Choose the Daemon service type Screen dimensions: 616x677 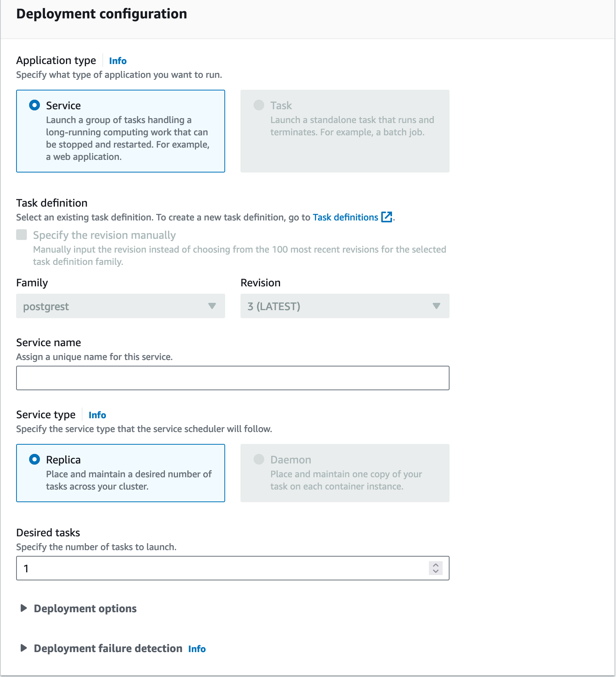[259, 459]
